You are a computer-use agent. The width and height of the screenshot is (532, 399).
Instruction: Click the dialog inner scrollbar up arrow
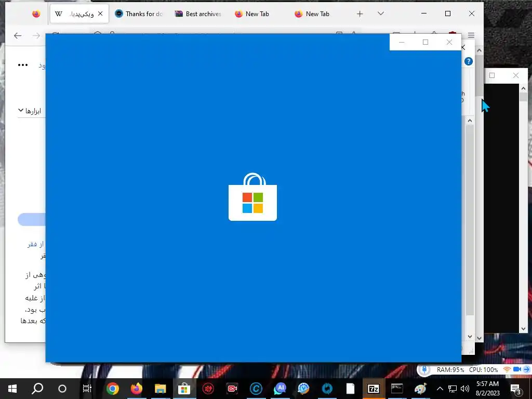pos(470,121)
